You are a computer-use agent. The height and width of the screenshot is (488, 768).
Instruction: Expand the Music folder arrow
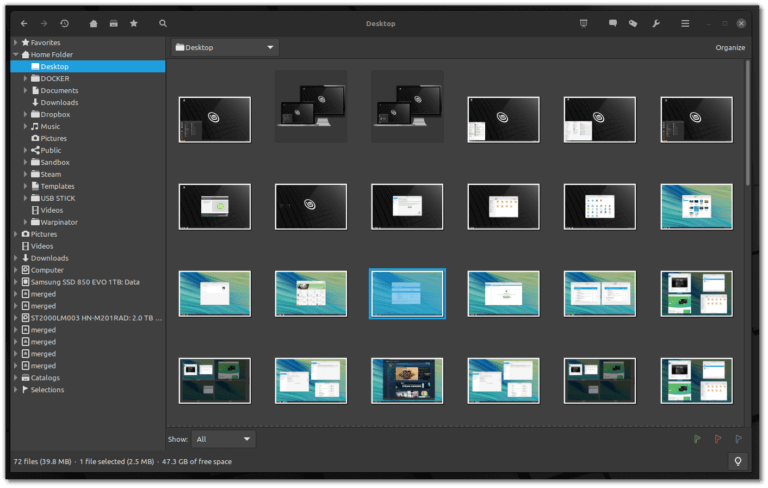(x=25, y=126)
